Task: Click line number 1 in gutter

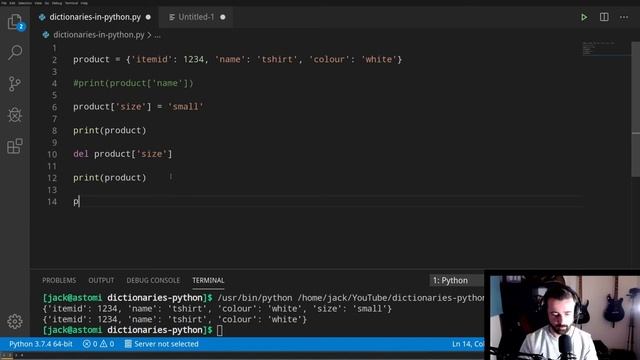Action: click(54, 48)
